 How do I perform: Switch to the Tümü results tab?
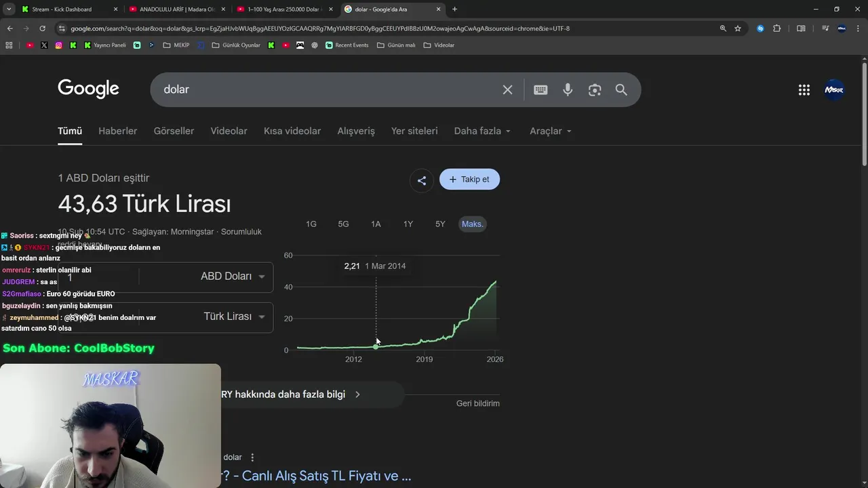pyautogui.click(x=70, y=131)
